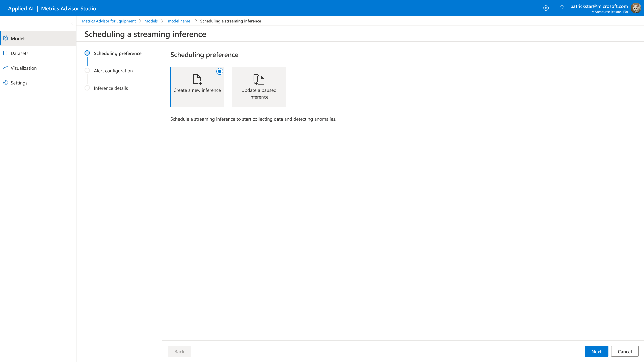Click the [model name] breadcrumb
The image size is (644, 362).
click(x=179, y=21)
